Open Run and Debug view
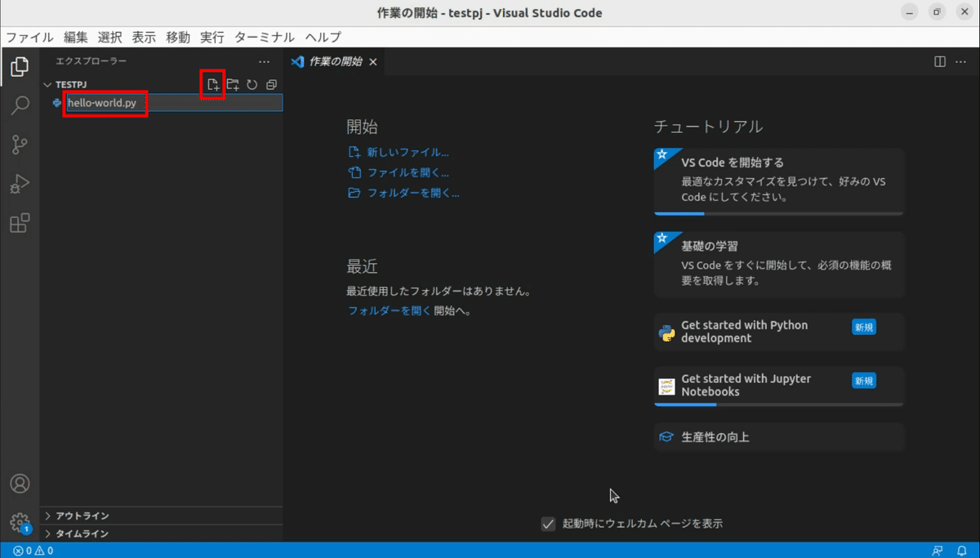Screen dimensions: 980x558 pos(20,185)
